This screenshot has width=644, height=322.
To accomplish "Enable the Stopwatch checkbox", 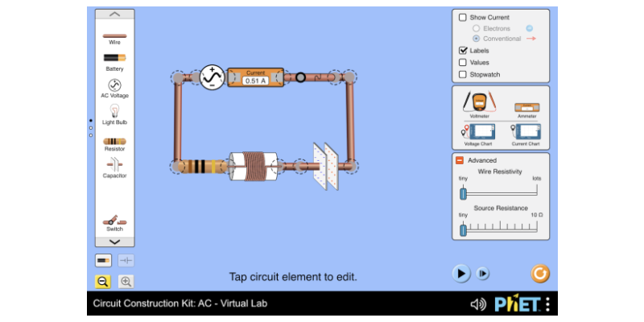I will [x=463, y=75].
